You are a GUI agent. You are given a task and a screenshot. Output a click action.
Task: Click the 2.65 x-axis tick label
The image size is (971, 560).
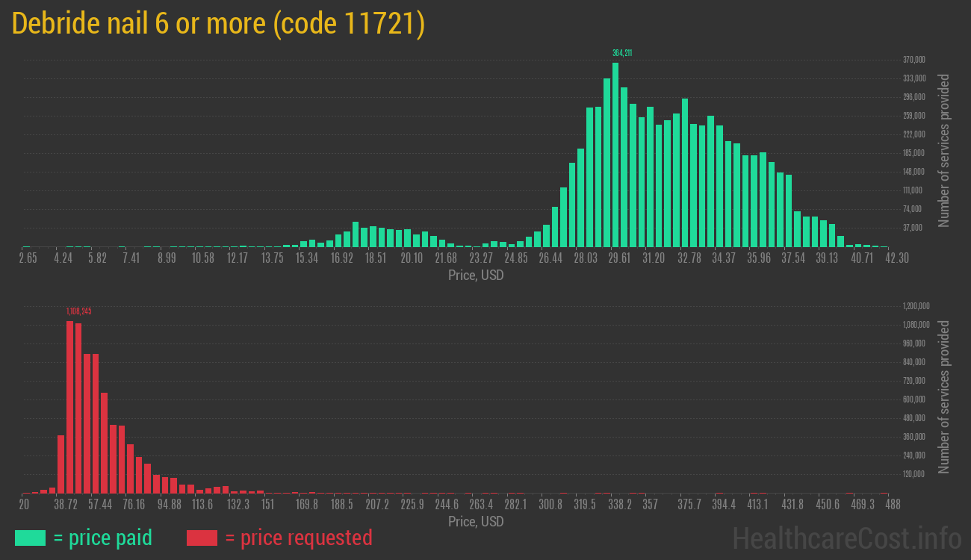28,258
